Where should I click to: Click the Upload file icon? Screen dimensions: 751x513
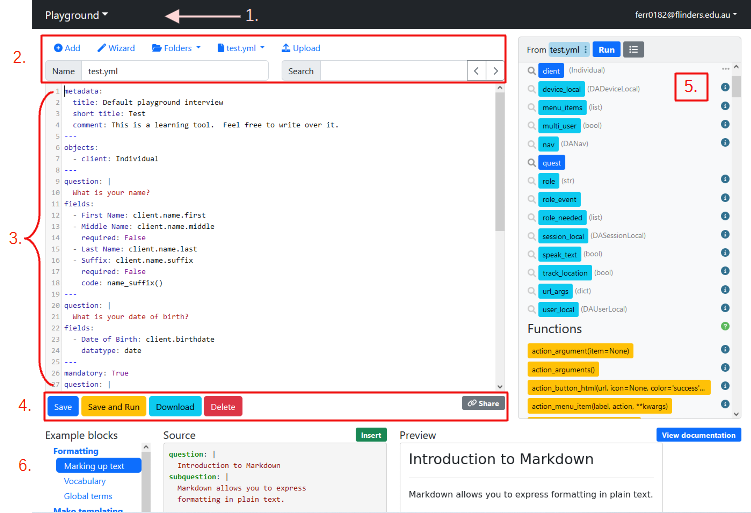coord(287,48)
